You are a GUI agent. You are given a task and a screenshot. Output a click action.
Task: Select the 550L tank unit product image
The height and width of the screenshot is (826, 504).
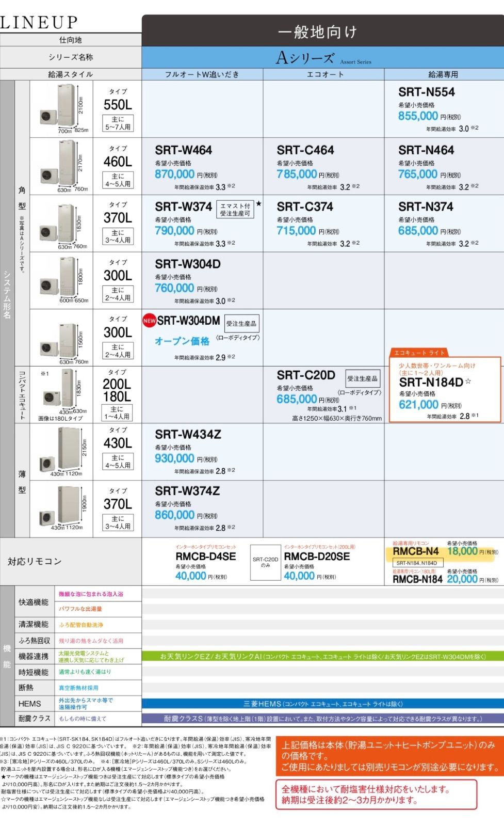coord(61,108)
